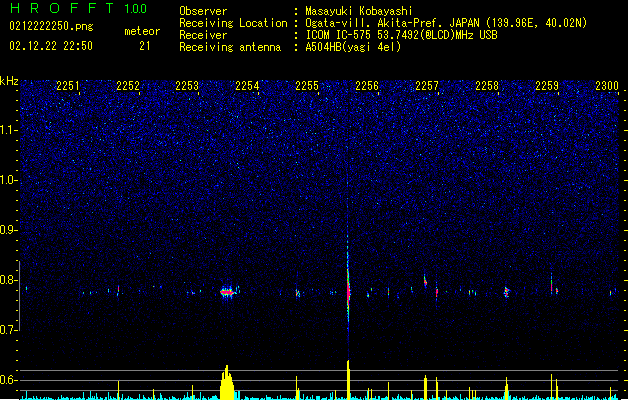
Task: Click the Receiving antenna label
Action: tap(230, 47)
